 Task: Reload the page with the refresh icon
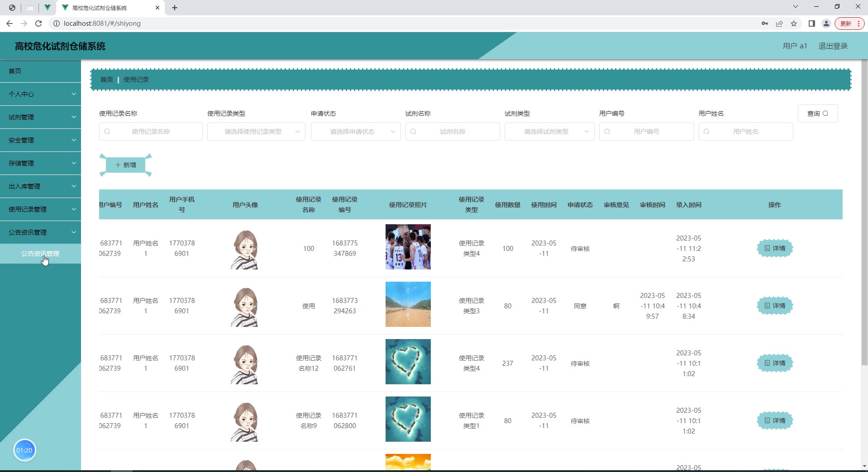(38, 24)
